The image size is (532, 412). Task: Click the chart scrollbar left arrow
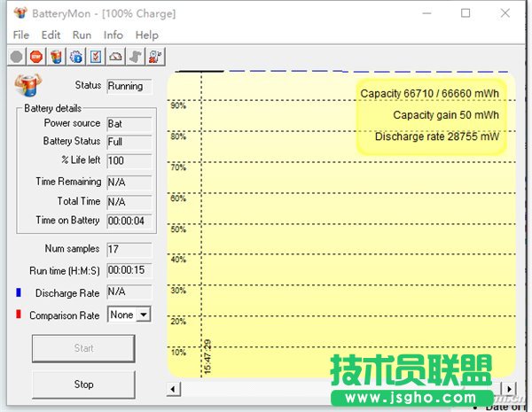pos(174,389)
